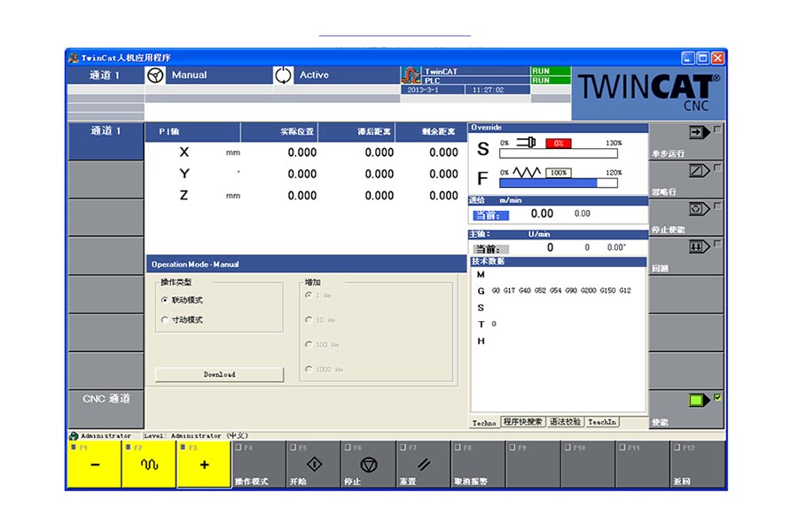The height and width of the screenshot is (532, 798).
Task: Switch to the TeachIn tab
Action: [602, 421]
